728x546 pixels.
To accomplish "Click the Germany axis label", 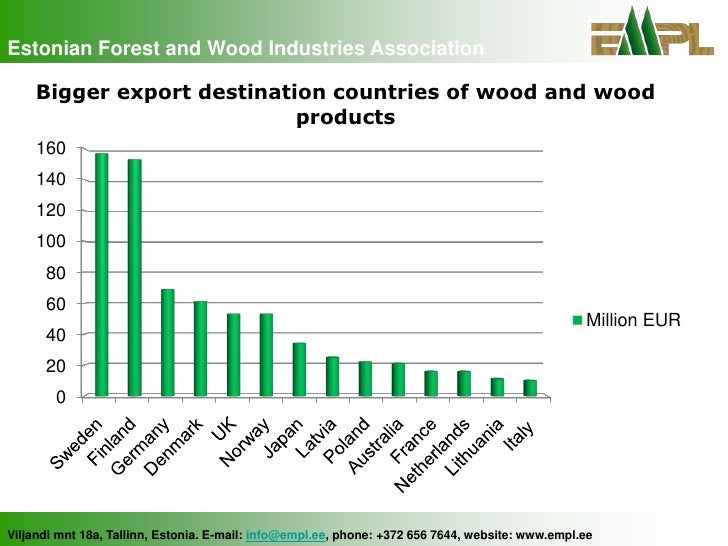I will 140,447.
